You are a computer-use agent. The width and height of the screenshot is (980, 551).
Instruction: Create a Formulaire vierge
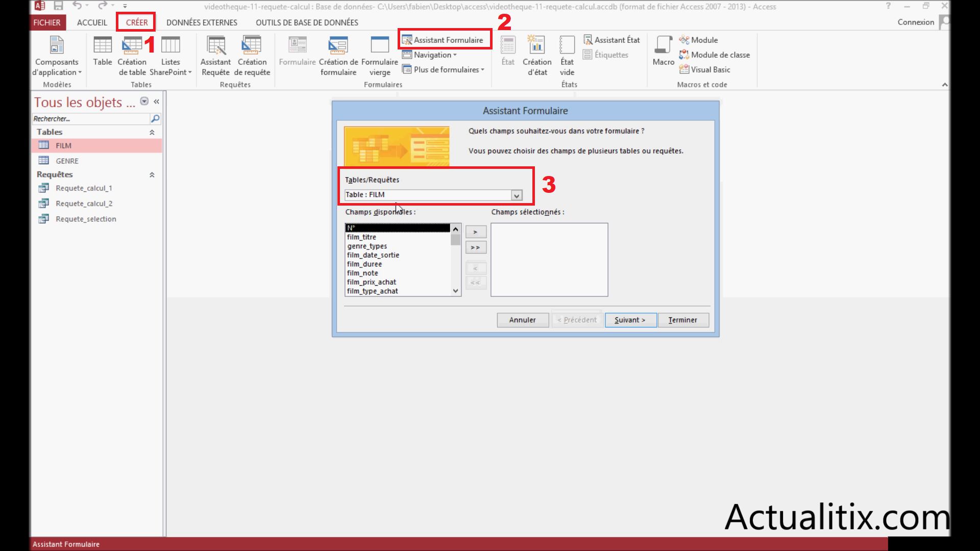pyautogui.click(x=380, y=56)
